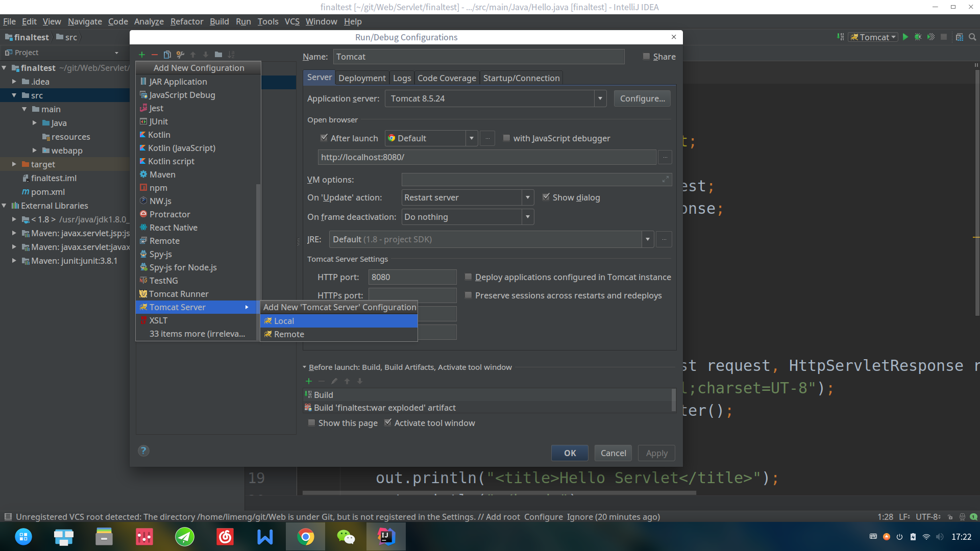980x551 pixels.
Task: Click the Run with Coverage icon in toolbar
Action: (x=931, y=37)
